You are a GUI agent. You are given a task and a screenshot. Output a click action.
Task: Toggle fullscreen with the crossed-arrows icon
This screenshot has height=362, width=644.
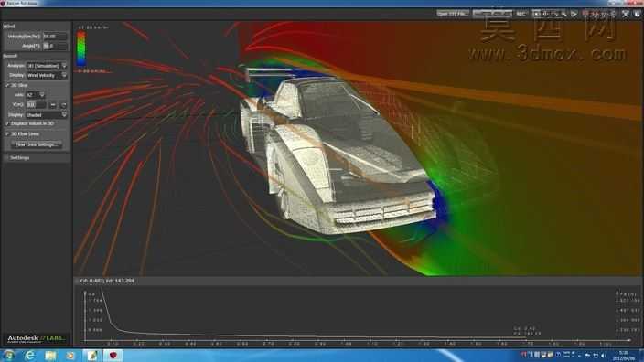(625, 14)
